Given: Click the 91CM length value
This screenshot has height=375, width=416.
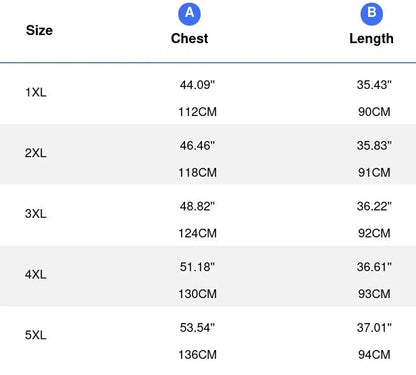Looking at the screenshot, I should pos(374,172).
